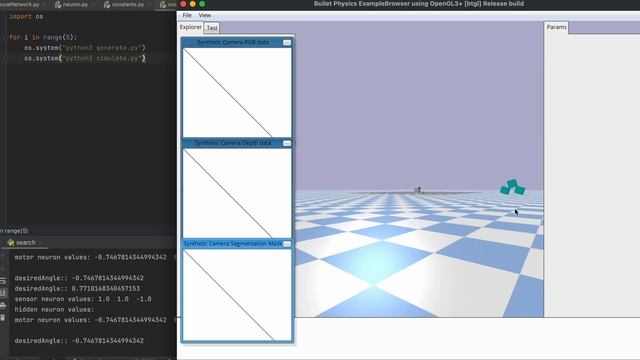Click the trash clear-all icon in console
The height and width of the screenshot is (360, 640).
pyautogui.click(x=3, y=318)
